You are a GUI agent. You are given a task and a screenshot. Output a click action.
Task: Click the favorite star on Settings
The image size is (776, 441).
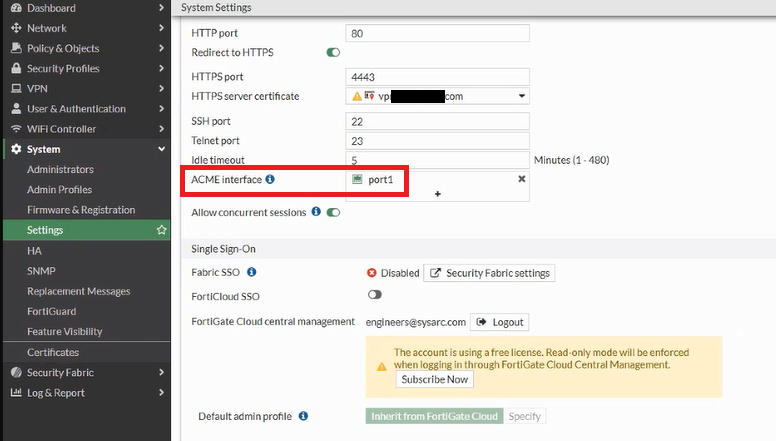click(161, 230)
